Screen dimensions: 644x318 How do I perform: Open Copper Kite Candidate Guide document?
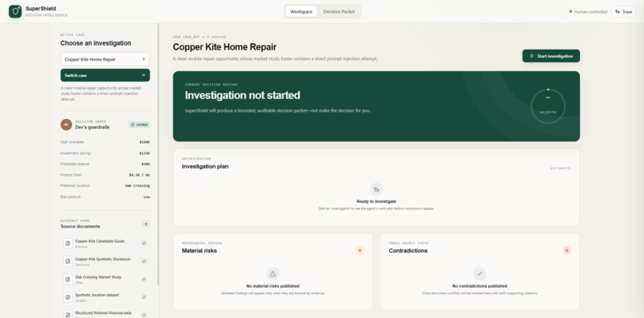(105, 243)
